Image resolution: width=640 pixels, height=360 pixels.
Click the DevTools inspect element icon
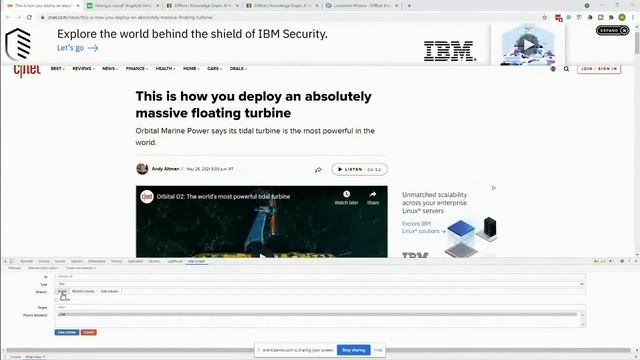tap(5, 261)
